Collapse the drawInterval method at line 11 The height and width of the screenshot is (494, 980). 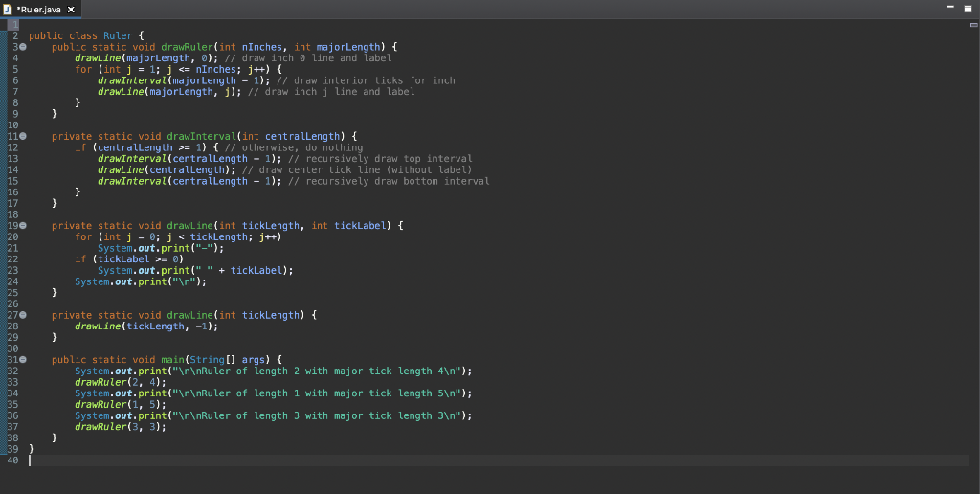click(23, 136)
